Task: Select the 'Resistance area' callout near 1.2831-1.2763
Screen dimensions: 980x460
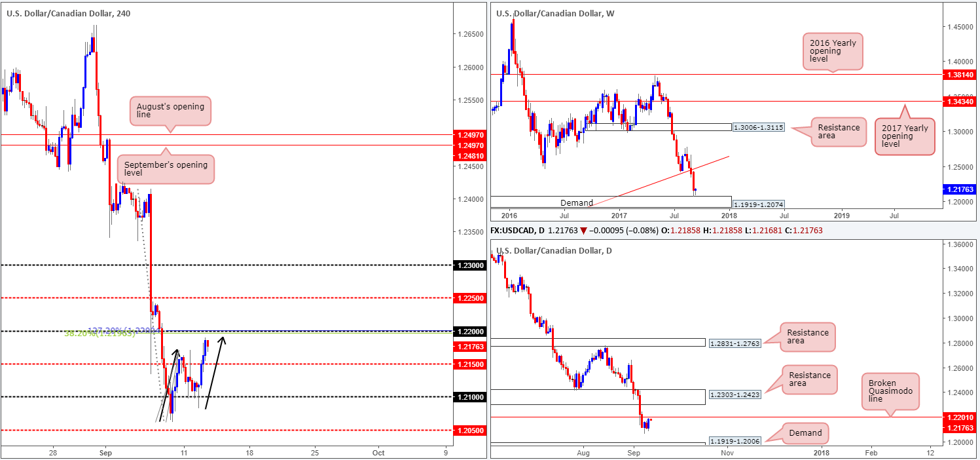Action: click(808, 338)
